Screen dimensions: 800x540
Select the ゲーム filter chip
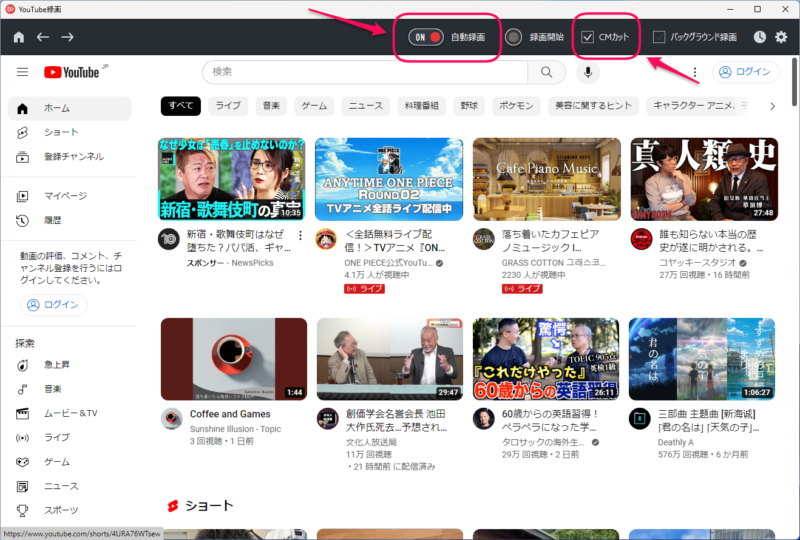pyautogui.click(x=314, y=106)
